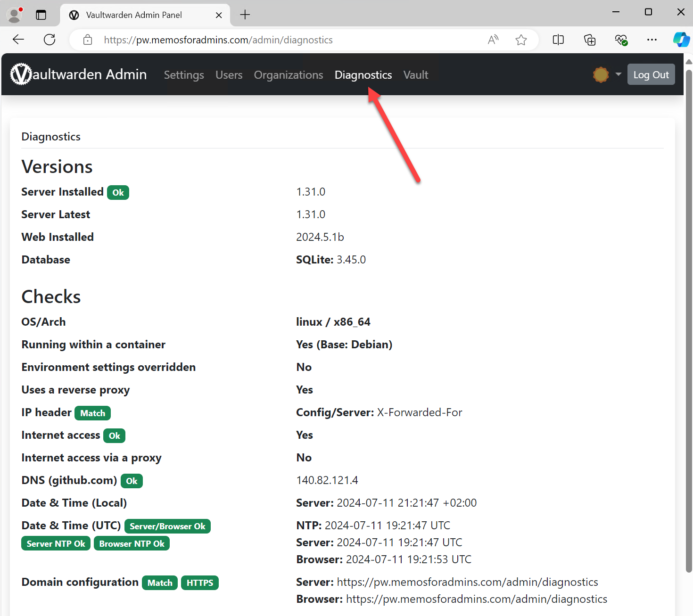
Task: Open the Collections icon in toolbar
Action: tap(590, 40)
